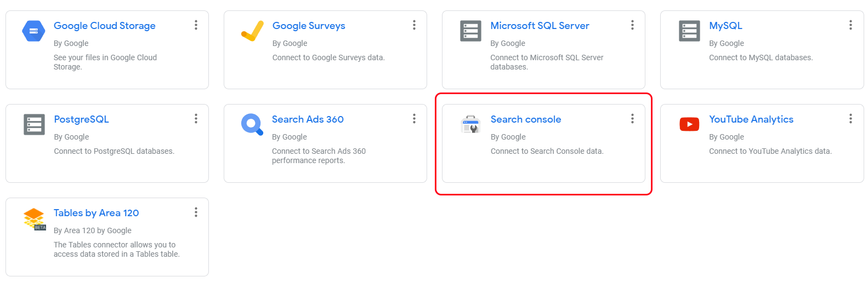The height and width of the screenshot is (283, 868).
Task: Click the Google Surveys yellow checkmark icon
Action: [252, 31]
